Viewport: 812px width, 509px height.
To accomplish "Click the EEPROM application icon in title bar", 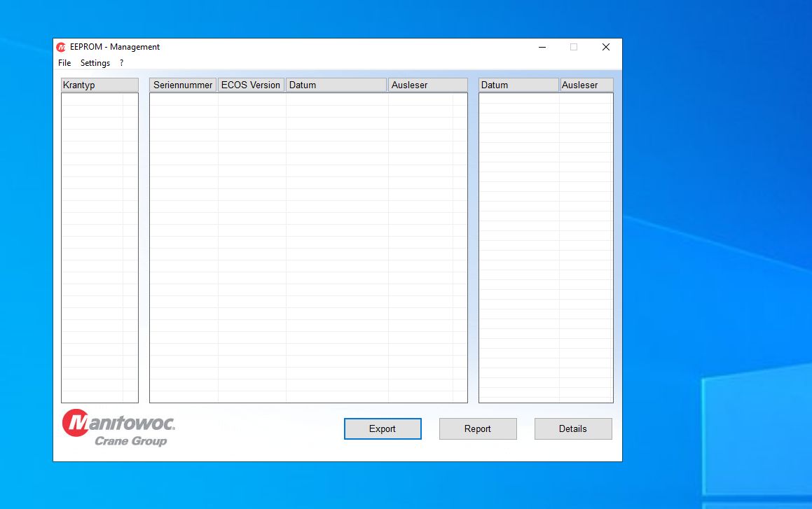I will [x=62, y=46].
